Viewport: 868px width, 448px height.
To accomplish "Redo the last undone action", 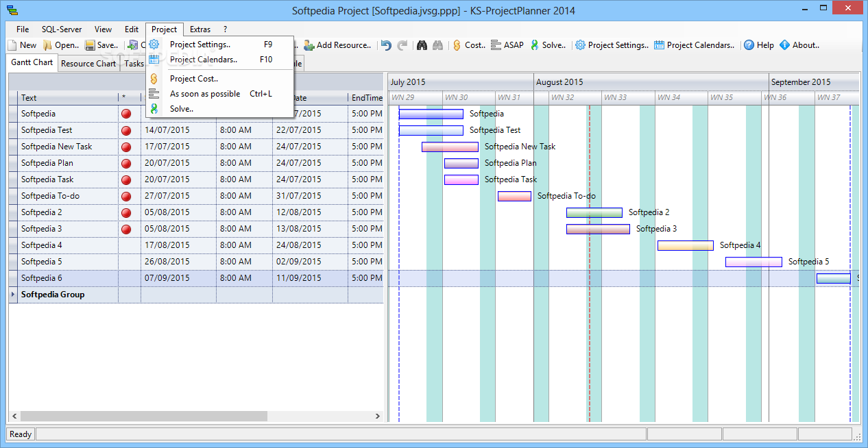I will pyautogui.click(x=402, y=45).
